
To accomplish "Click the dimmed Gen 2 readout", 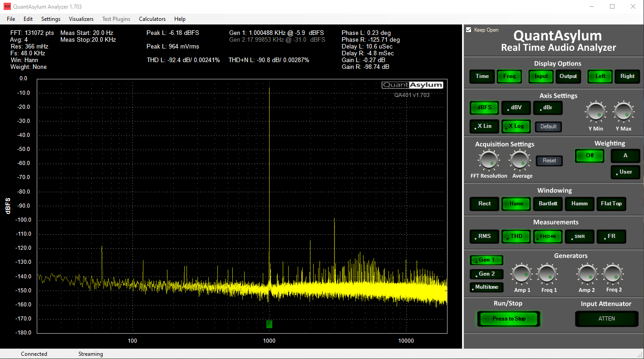I will tap(277, 40).
